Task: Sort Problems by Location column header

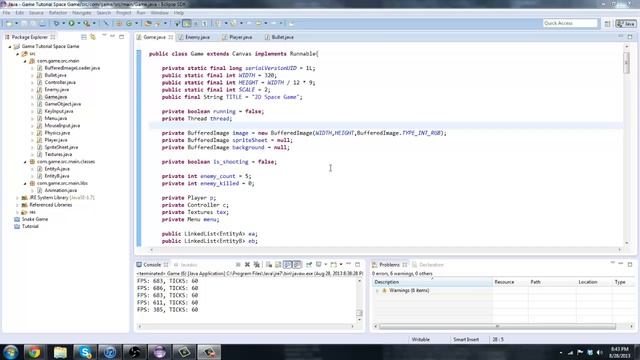Action: 594,282
